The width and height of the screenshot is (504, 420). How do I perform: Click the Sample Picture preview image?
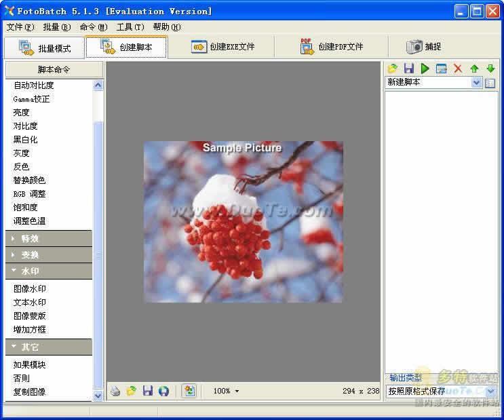click(x=244, y=222)
